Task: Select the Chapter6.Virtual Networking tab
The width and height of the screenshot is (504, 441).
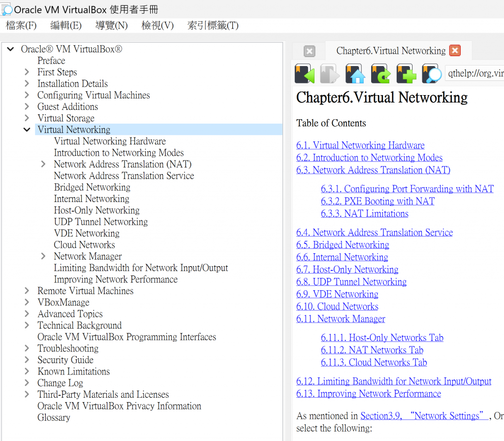Action: [391, 51]
